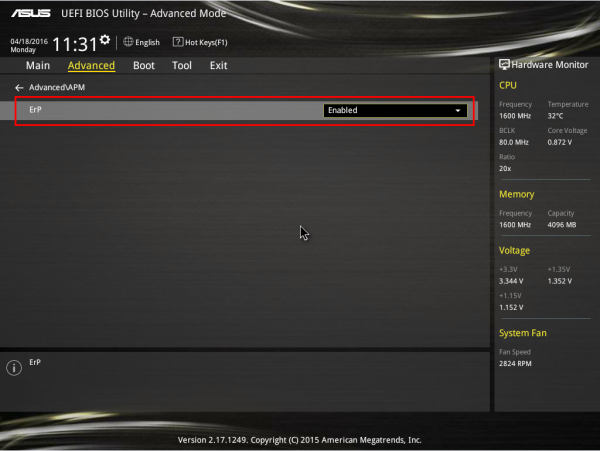This screenshot has height=451, width=600.
Task: Click +1.15V reading 1.152 V
Action: [511, 308]
